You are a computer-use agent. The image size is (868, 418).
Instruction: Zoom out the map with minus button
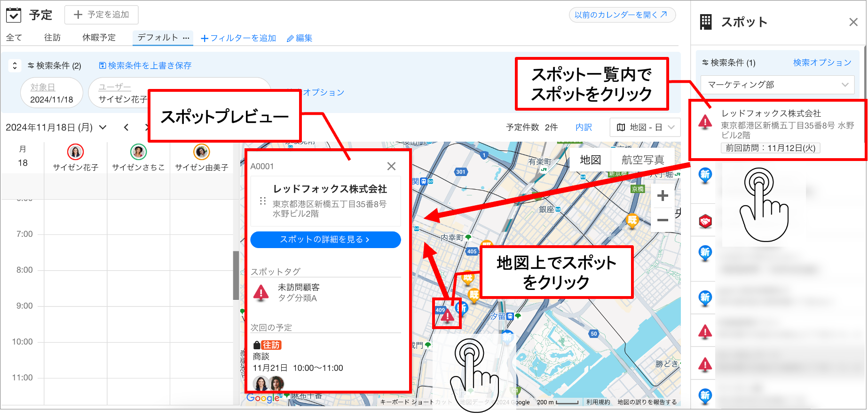(x=663, y=220)
